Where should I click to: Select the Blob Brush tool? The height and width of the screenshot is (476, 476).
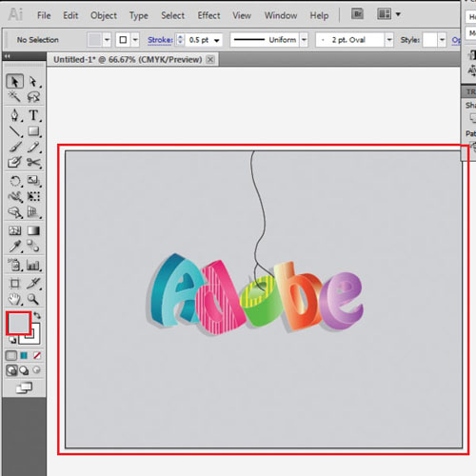(x=14, y=162)
